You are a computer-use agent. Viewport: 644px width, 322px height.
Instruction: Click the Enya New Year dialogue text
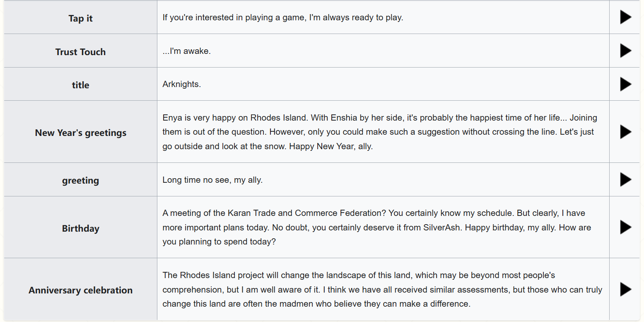pos(380,132)
